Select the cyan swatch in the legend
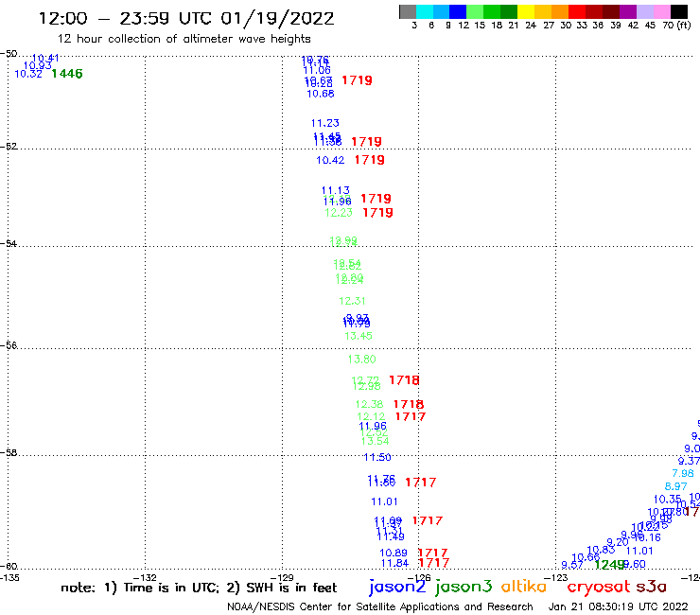This screenshot has height=615, width=700. point(424,11)
